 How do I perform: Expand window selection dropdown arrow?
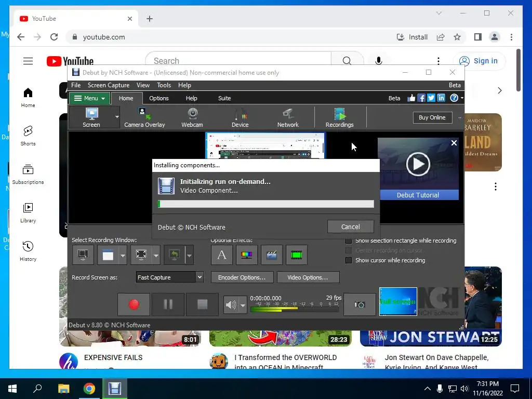pos(123,255)
